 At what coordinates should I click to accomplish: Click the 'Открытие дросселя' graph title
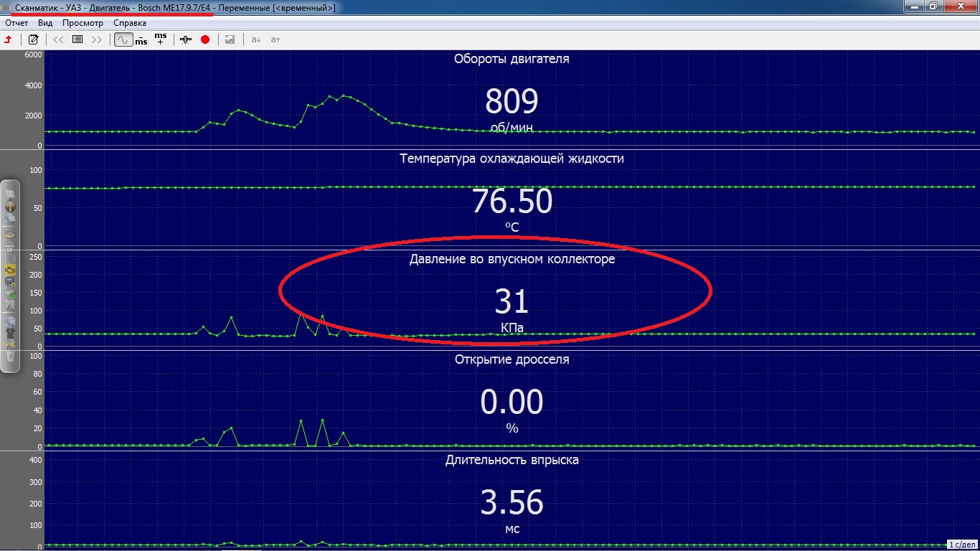pyautogui.click(x=512, y=359)
